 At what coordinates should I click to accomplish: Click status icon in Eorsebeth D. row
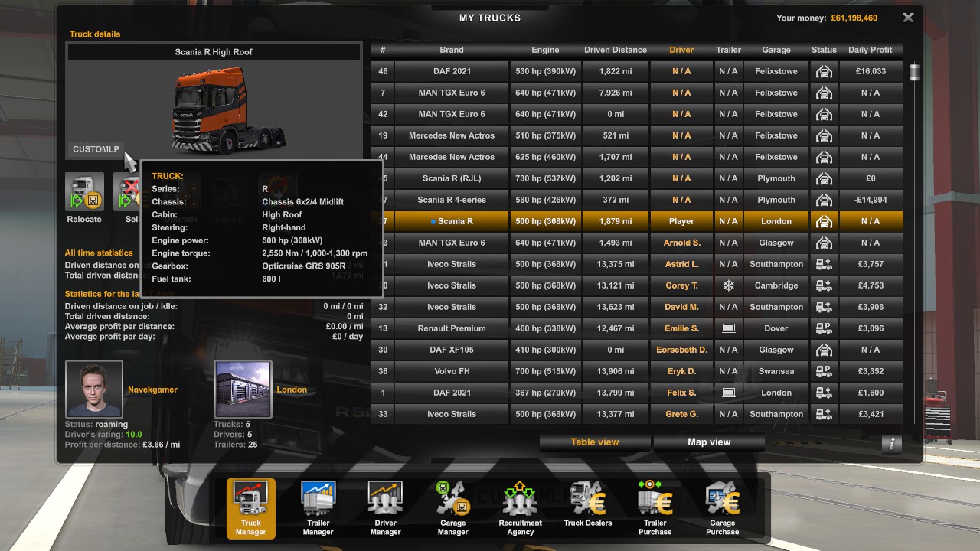(824, 350)
